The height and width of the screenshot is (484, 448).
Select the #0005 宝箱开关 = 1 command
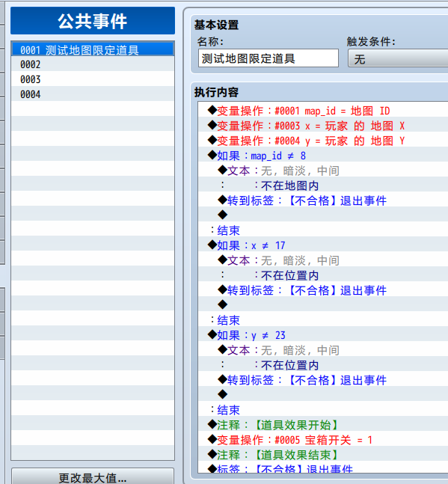coord(323,440)
